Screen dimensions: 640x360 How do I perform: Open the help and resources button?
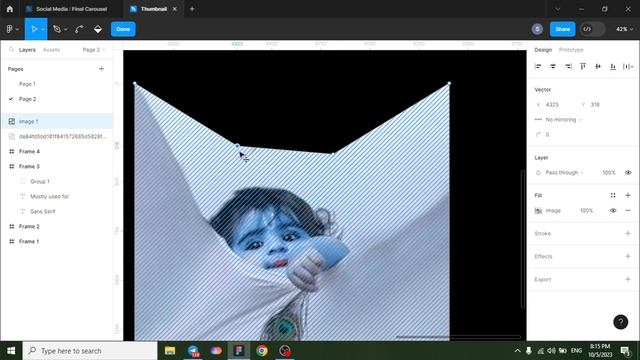(620, 322)
